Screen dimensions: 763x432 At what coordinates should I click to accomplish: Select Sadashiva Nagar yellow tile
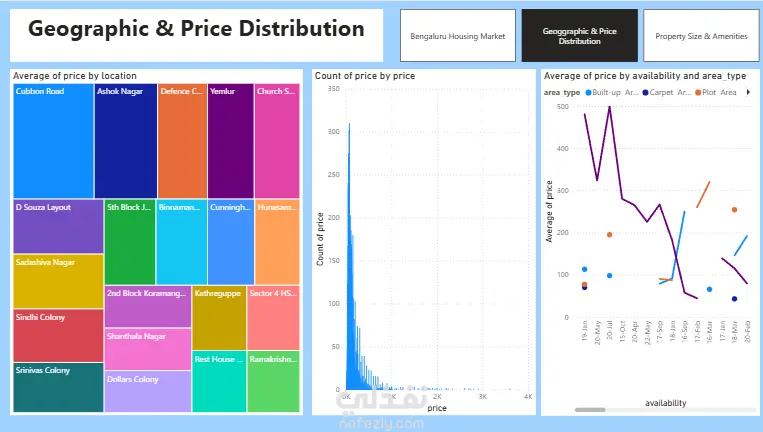tap(58, 281)
